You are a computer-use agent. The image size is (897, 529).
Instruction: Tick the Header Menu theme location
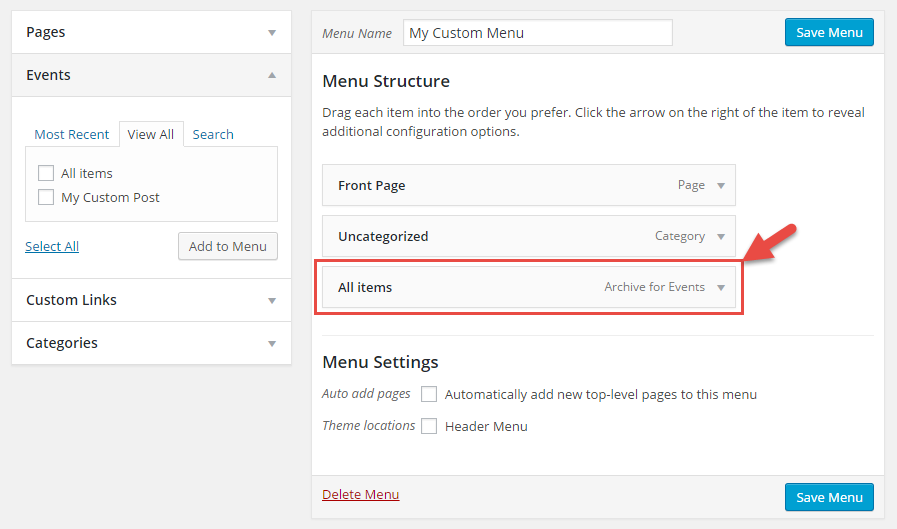tap(428, 426)
